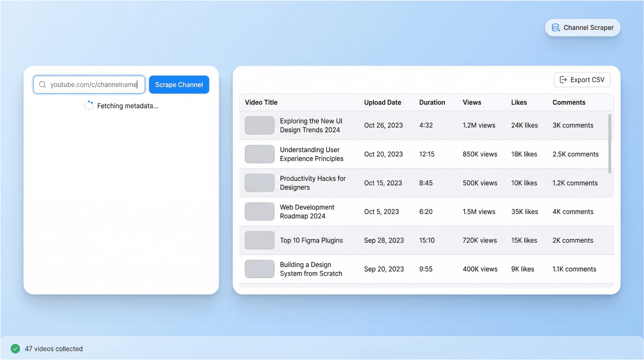Select the Productivity Hacks for Designers thumbnail
Image resolution: width=644 pixels, height=360 pixels.
[x=259, y=183]
